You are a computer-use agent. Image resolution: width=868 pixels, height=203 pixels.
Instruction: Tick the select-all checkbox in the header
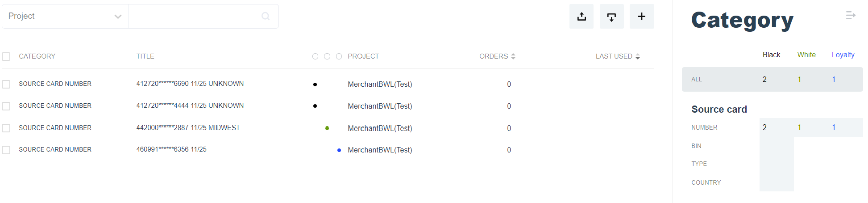click(6, 57)
